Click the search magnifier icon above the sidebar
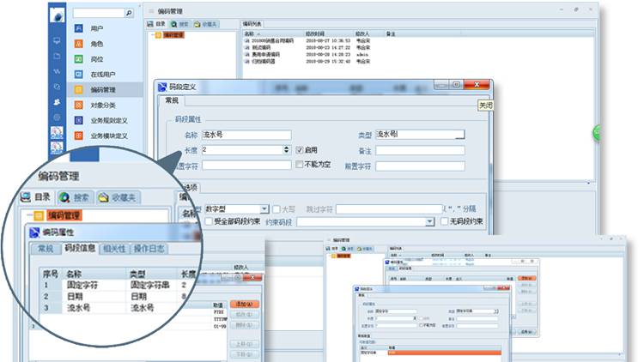 [129, 14]
